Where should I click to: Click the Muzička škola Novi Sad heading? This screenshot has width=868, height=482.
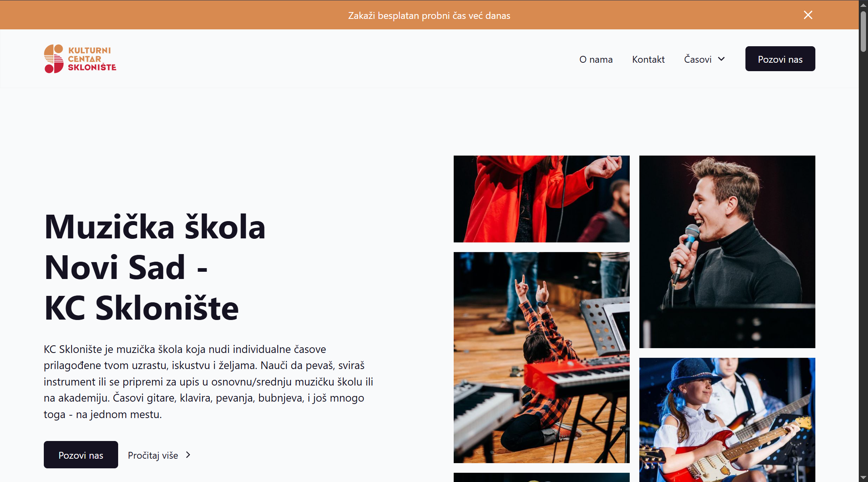click(155, 267)
